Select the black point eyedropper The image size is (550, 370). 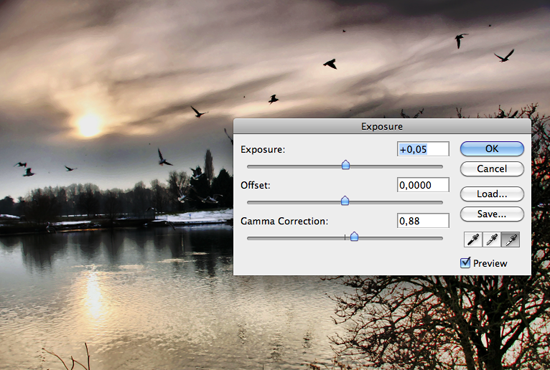coord(473,240)
